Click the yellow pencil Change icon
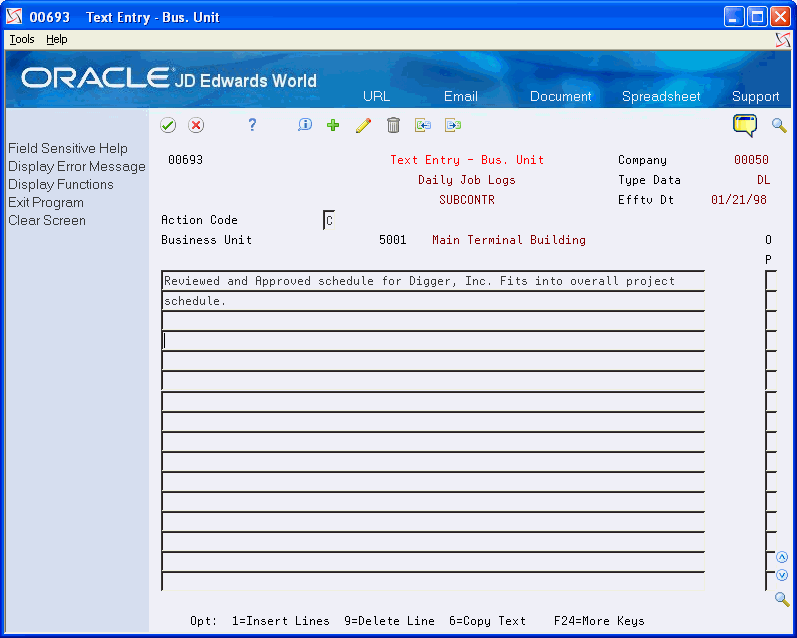797x638 pixels. click(363, 125)
